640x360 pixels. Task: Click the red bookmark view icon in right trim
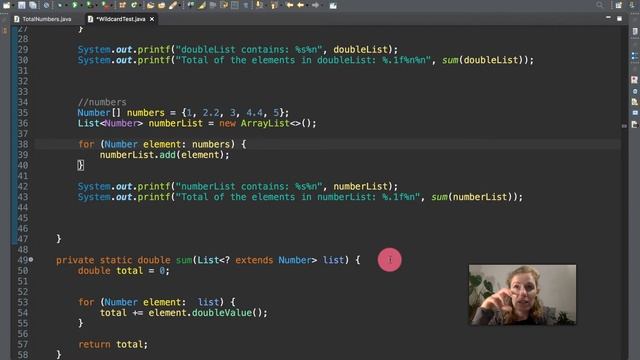point(634,80)
